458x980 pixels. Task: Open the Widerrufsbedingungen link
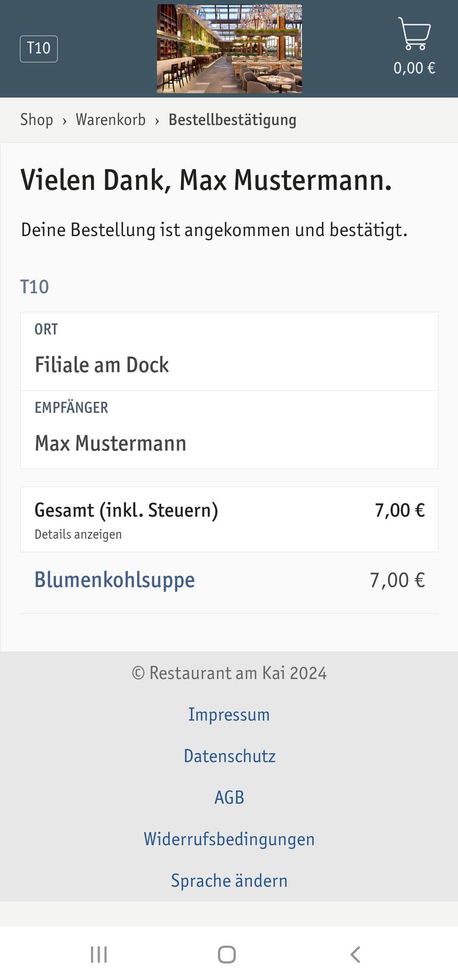coord(229,839)
